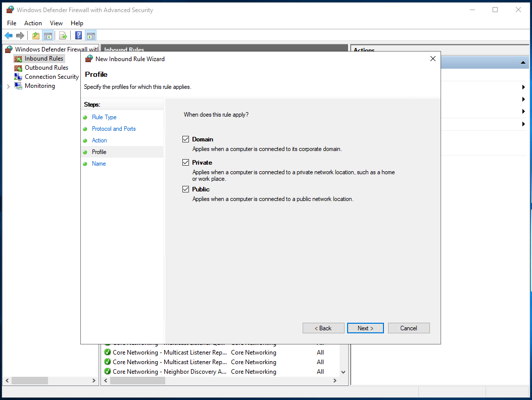
Task: Click Connection Security Rules tree icon
Action: pos(18,77)
